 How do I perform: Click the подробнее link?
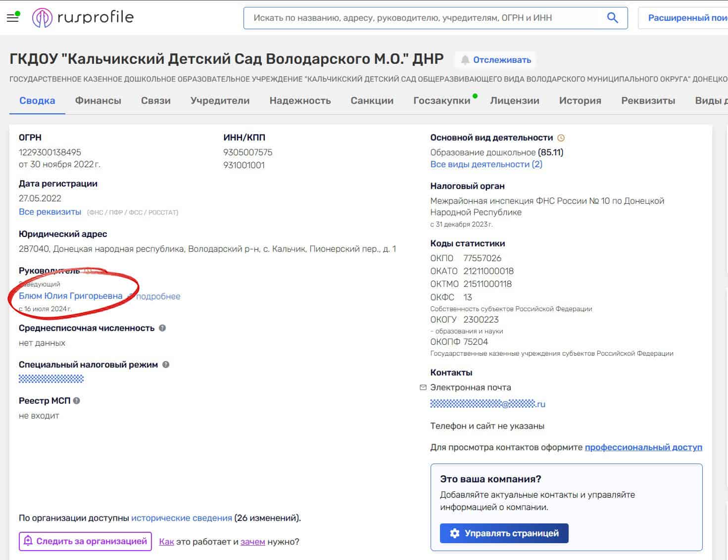pyautogui.click(x=158, y=296)
